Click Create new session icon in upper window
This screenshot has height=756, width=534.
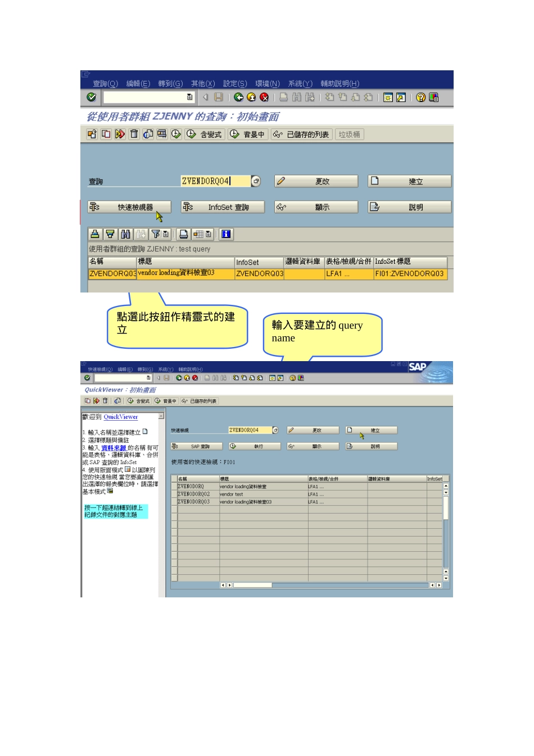pos(388,97)
